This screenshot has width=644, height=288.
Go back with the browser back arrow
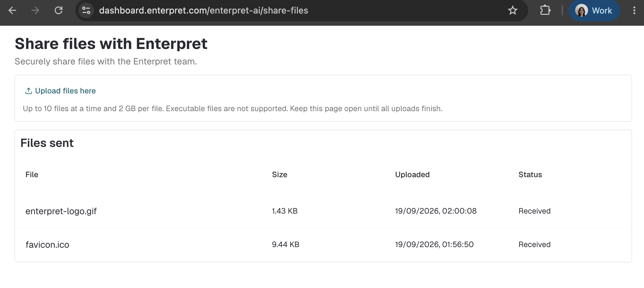(x=12, y=11)
